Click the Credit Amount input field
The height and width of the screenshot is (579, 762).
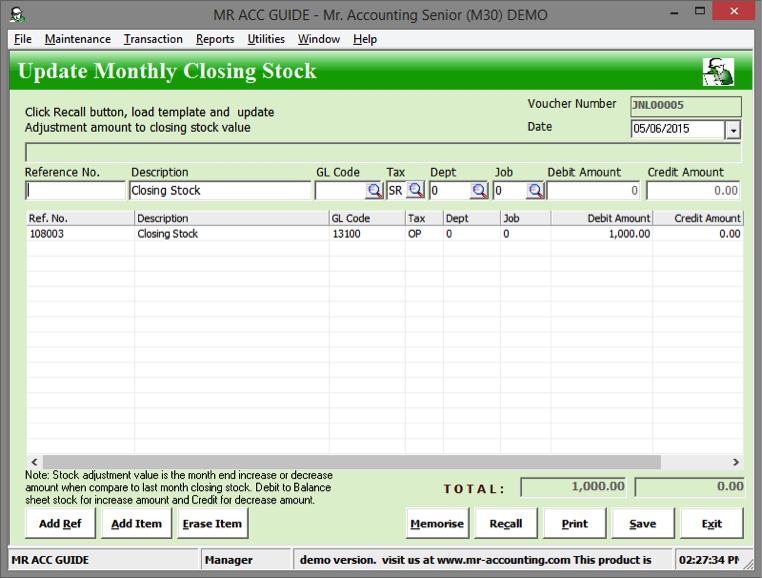click(693, 191)
